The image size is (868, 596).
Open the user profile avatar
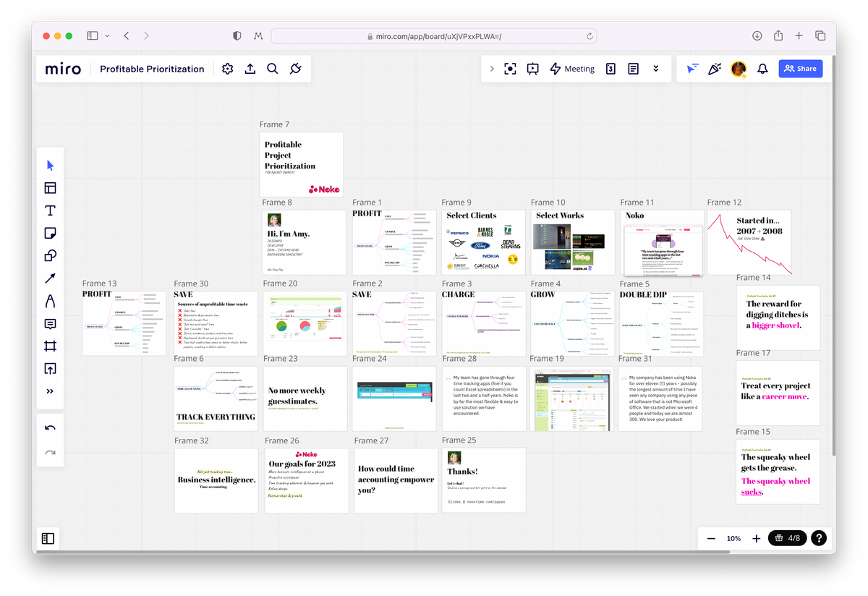click(739, 69)
